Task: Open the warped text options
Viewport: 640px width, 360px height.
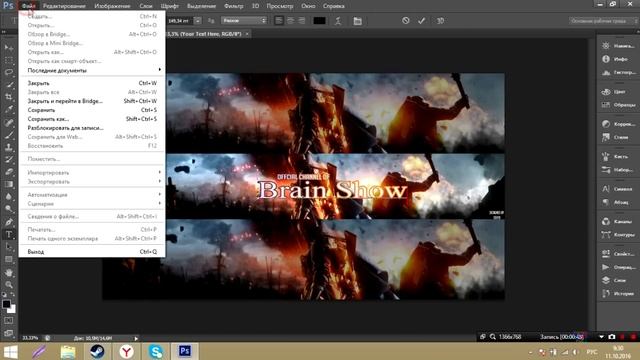Action: click(338, 21)
